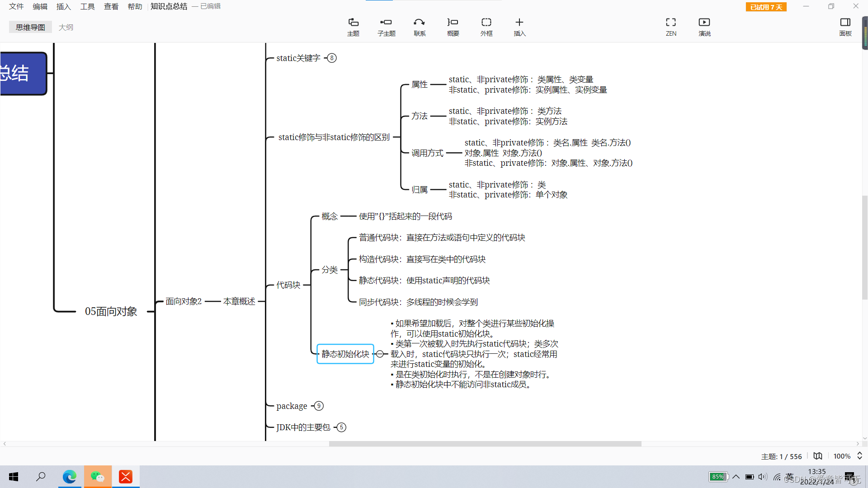The image size is (868, 488).
Task: Select the 代码块 topic
Action: click(x=288, y=285)
